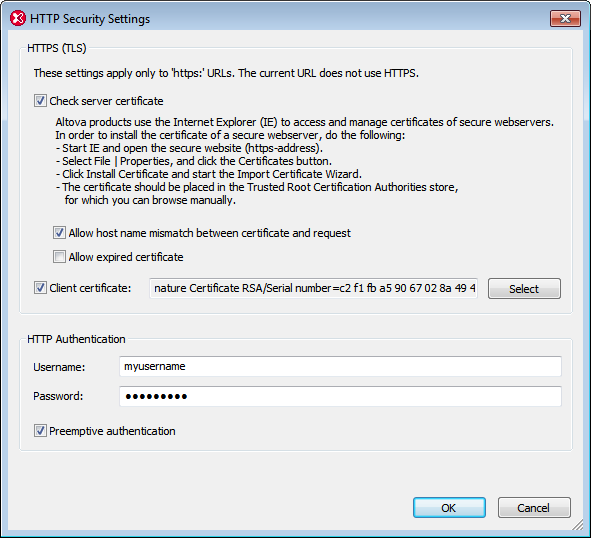Click the HTTP Security Settings title text

pos(90,19)
